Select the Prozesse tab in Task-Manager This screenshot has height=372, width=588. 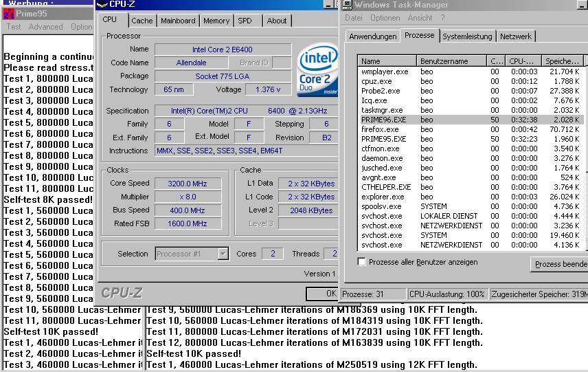click(x=419, y=35)
